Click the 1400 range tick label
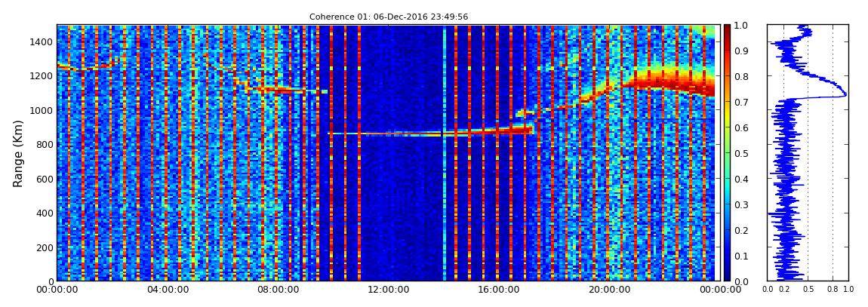Image resolution: width=868 pixels, height=307 pixels. pyautogui.click(x=41, y=42)
